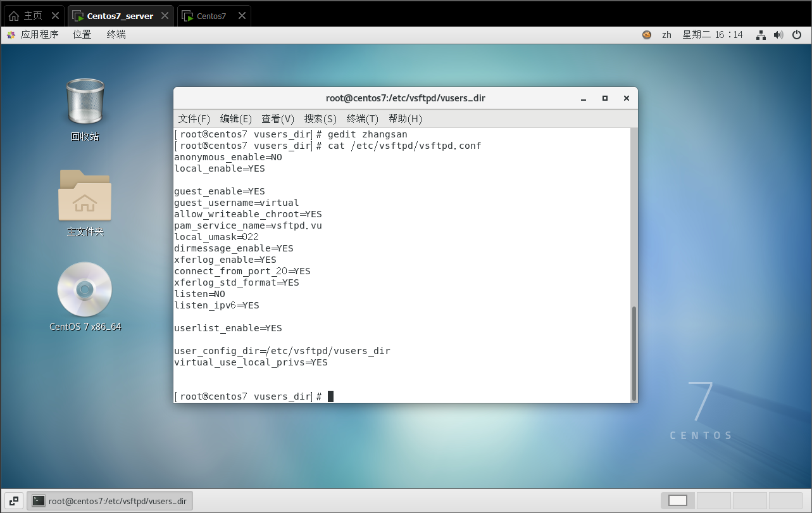Open the 星期二 16:14 clock calendar
Screen dimensions: 812x513
click(x=712, y=35)
